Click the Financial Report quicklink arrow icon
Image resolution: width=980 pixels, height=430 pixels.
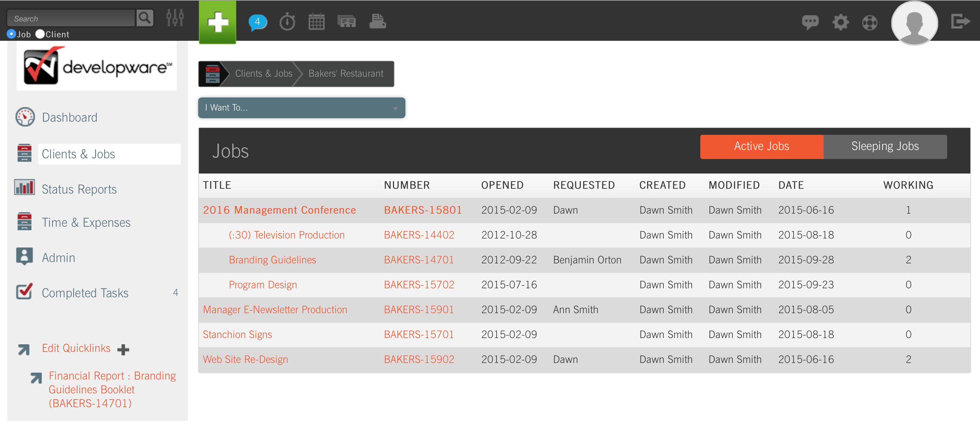tap(36, 378)
